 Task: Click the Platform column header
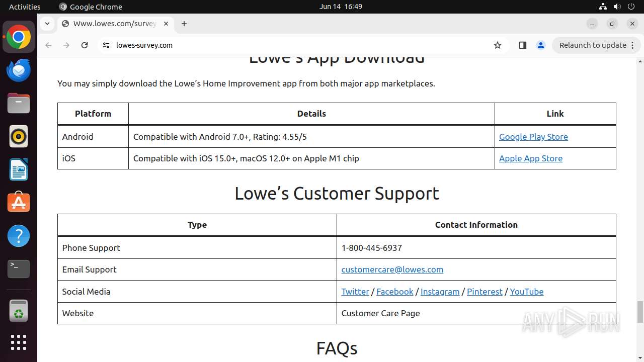93,114
